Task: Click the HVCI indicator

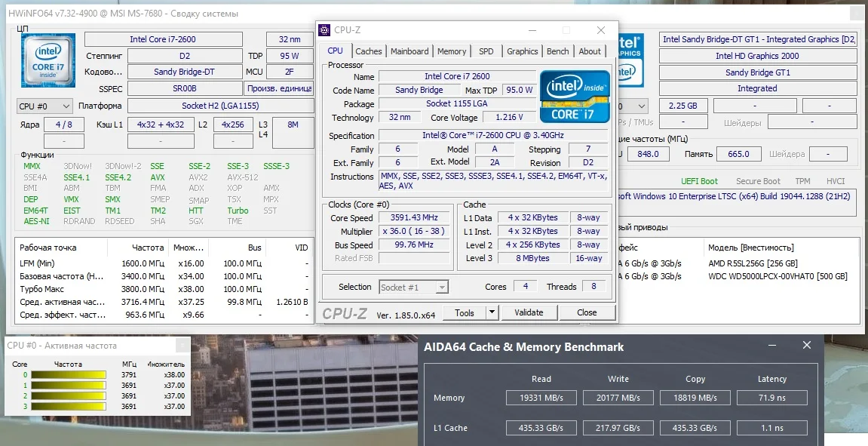Action: pos(836,181)
